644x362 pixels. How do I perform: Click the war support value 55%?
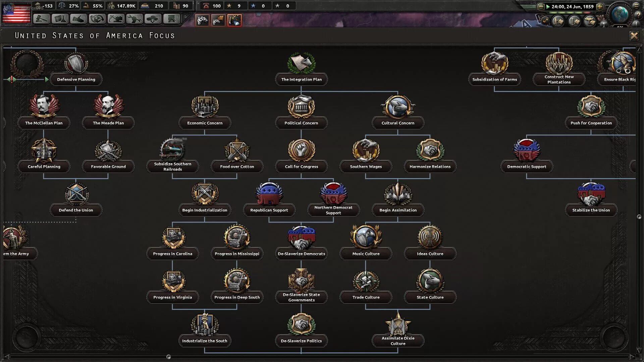coord(98,6)
